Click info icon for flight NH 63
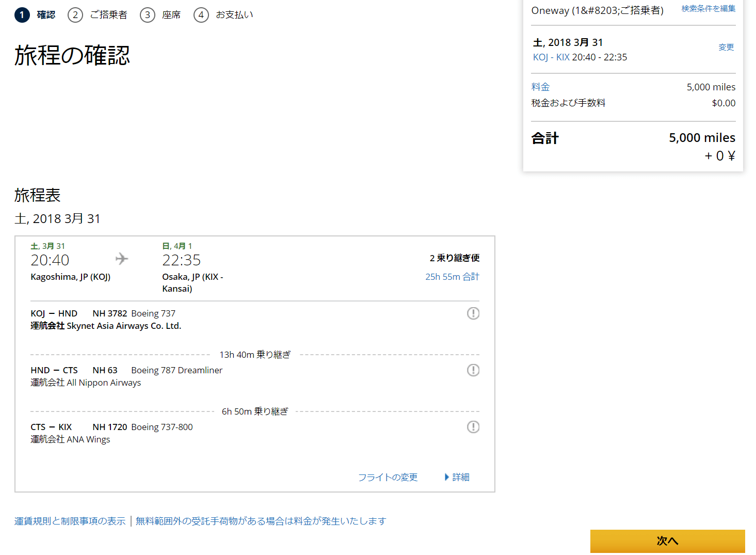Image resolution: width=756 pixels, height=555 pixels. click(x=473, y=370)
